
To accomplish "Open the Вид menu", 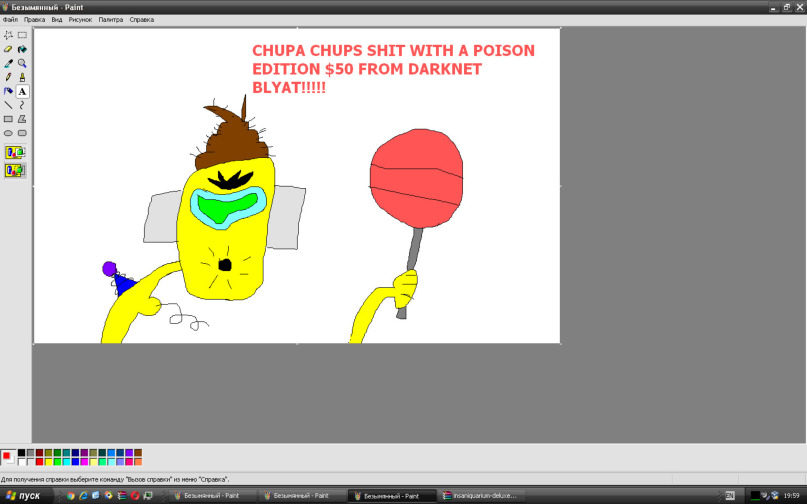I will click(x=57, y=20).
